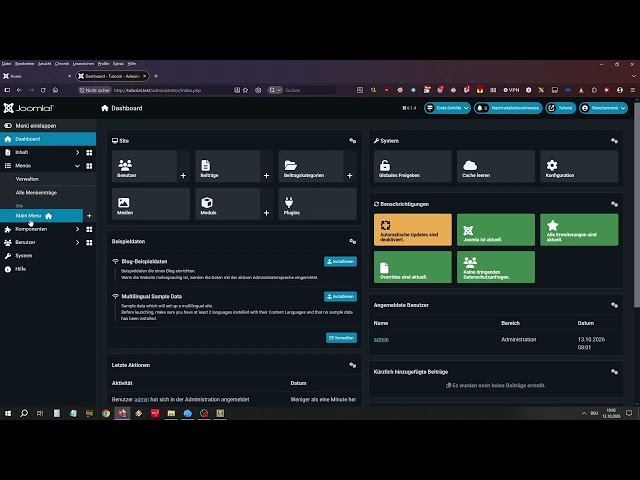Open the Site module settings cog
The width and height of the screenshot is (640, 480).
click(x=353, y=141)
